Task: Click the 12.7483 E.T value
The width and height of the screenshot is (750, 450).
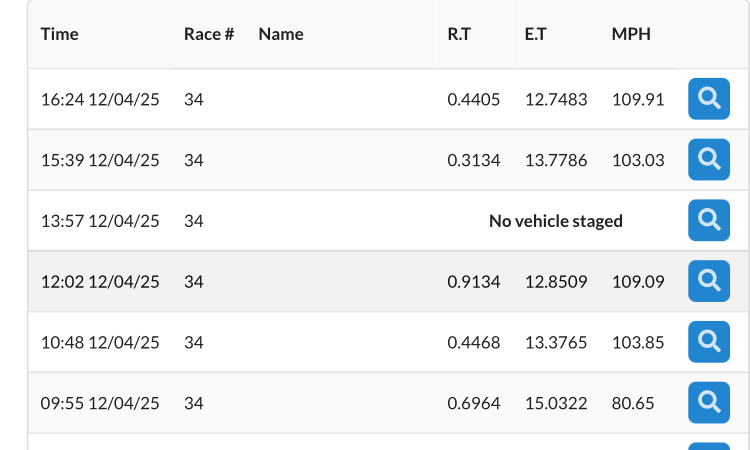Action: 556,99
